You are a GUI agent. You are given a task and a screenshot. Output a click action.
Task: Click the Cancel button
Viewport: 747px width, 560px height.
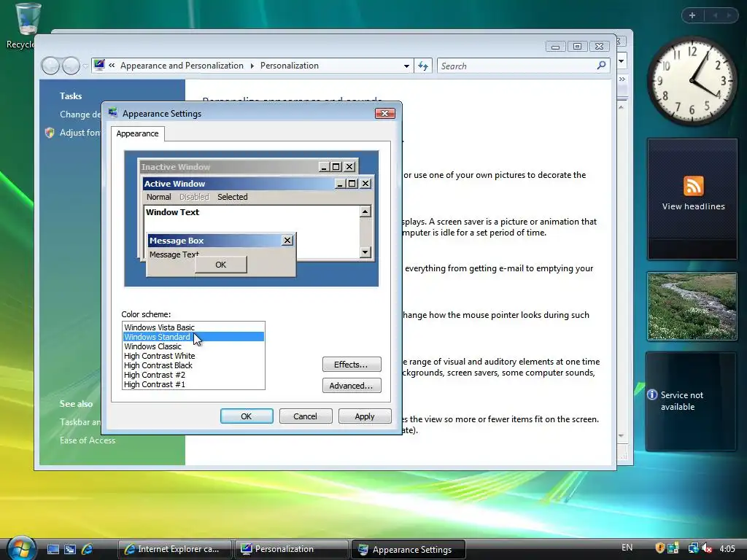tap(306, 416)
